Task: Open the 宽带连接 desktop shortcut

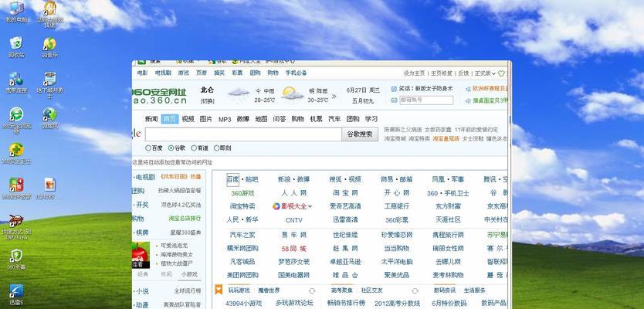Action: click(16, 82)
